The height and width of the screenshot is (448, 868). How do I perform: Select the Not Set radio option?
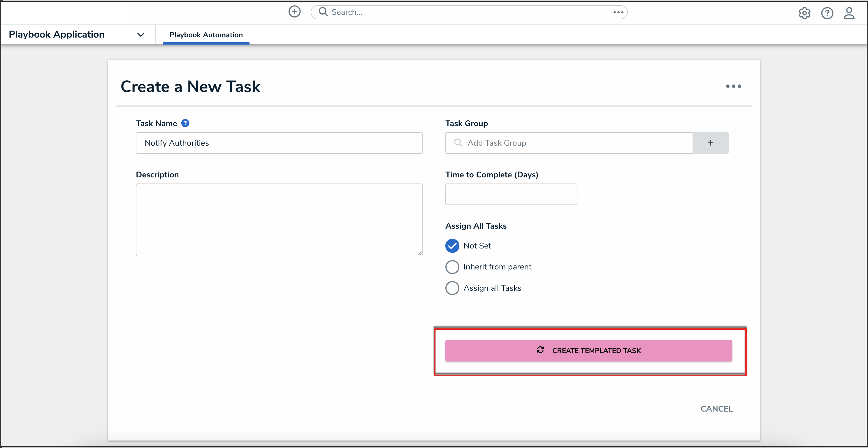pyautogui.click(x=452, y=246)
